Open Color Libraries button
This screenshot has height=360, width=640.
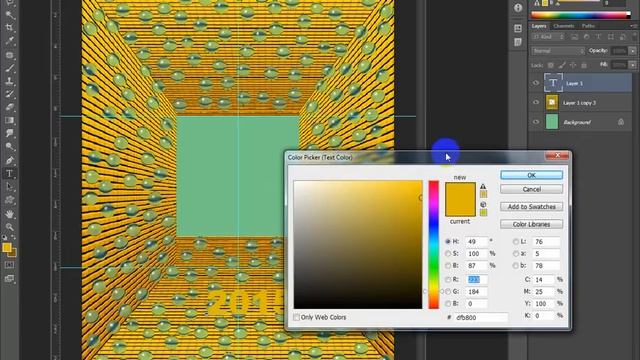531,224
